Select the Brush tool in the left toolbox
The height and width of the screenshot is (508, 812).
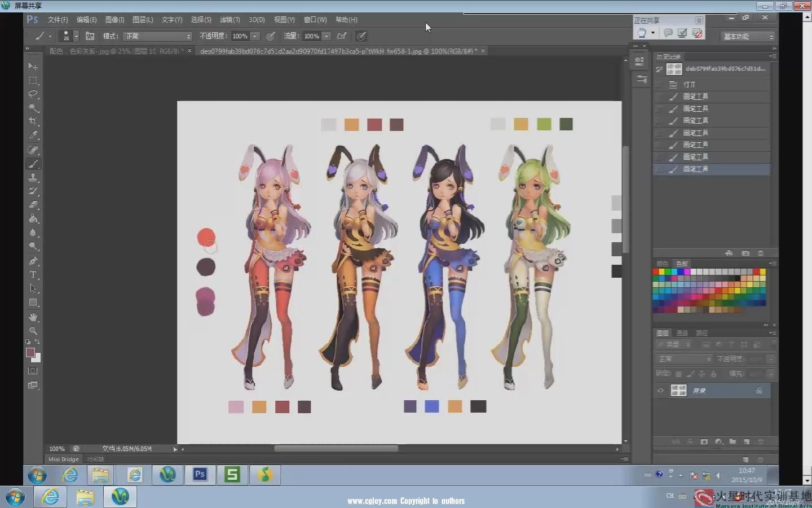(x=33, y=164)
